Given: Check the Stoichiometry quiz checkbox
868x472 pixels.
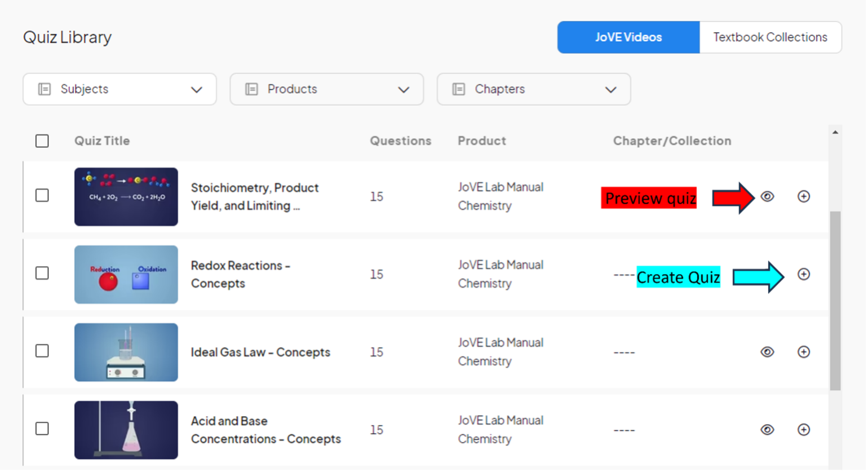Looking at the screenshot, I should click(42, 196).
